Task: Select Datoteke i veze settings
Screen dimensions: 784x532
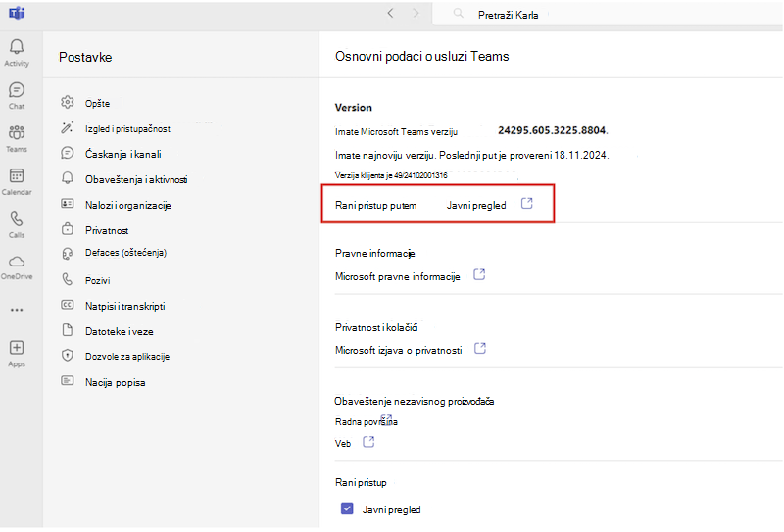Action: tap(119, 331)
